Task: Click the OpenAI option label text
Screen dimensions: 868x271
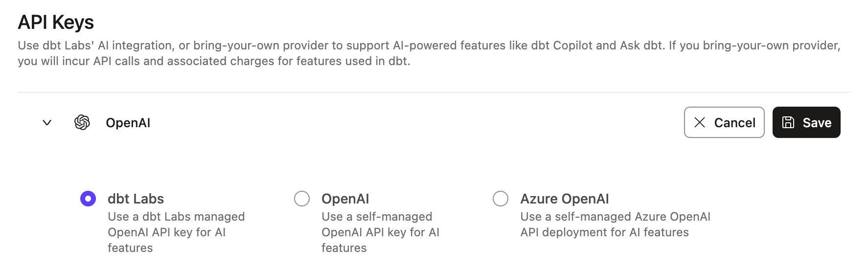Action: (x=345, y=199)
